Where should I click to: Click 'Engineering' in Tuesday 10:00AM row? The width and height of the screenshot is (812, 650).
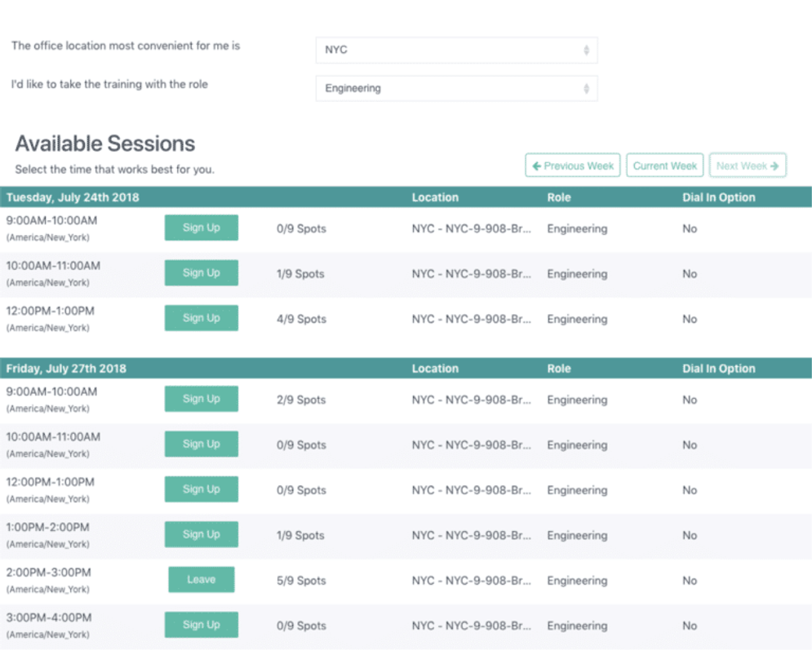click(577, 274)
